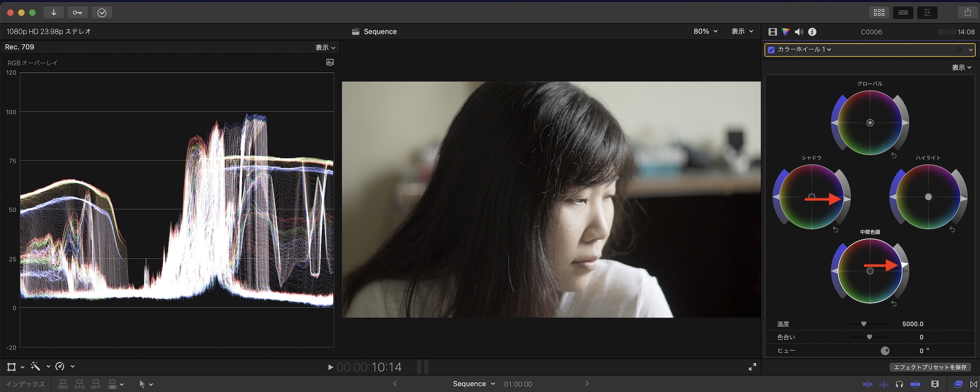Toggle the browser visibility grid button
The image size is (980, 392).
point(879,13)
